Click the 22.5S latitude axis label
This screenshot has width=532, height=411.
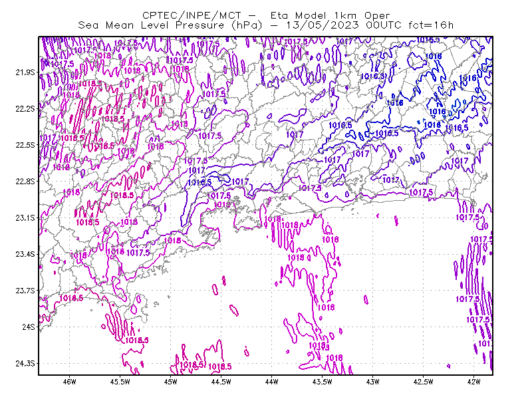25,145
